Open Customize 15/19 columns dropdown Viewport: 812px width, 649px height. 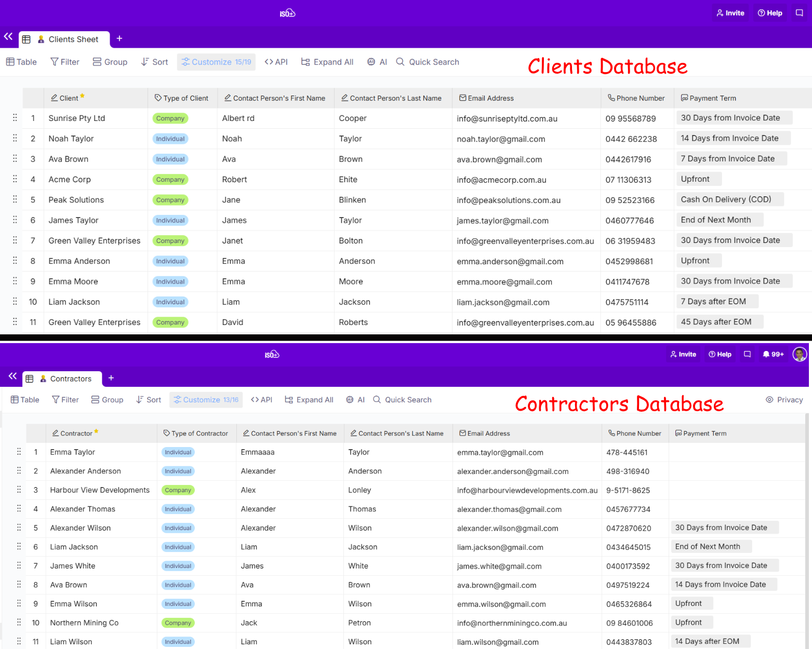coord(216,62)
